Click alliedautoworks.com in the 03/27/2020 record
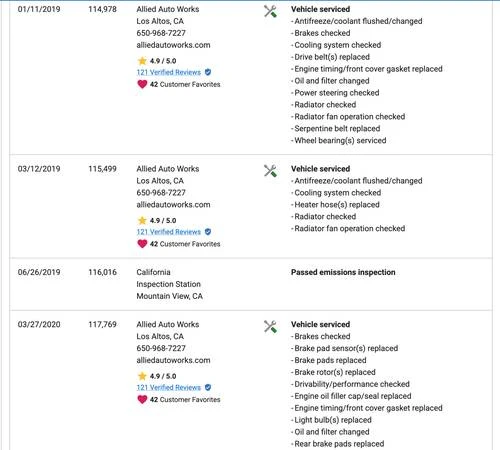The width and height of the screenshot is (500, 450). point(173,360)
